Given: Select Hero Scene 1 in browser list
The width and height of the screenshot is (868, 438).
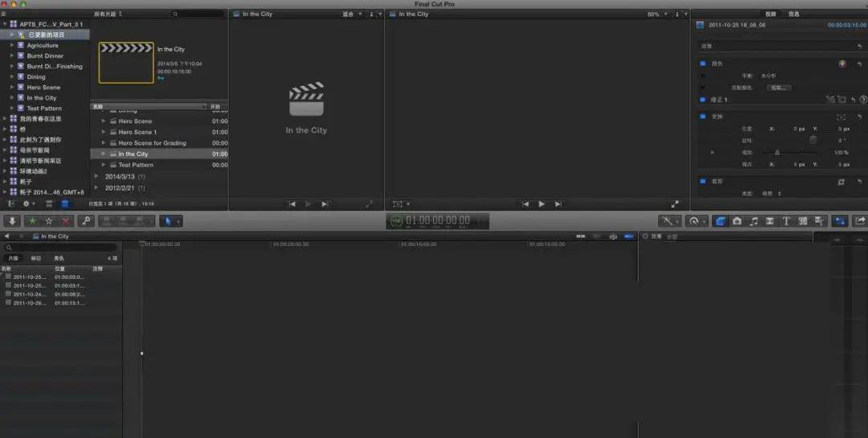Looking at the screenshot, I should [159, 132].
